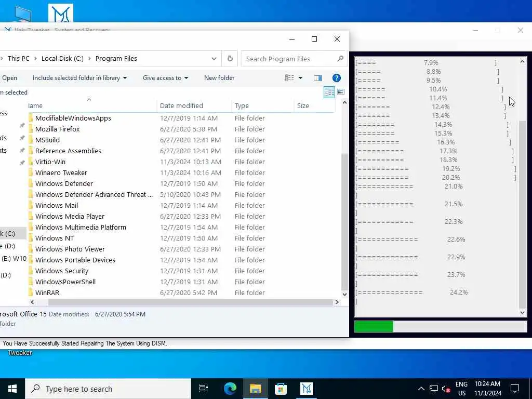
Task: Open Explorer help question mark icon
Action: click(x=336, y=78)
